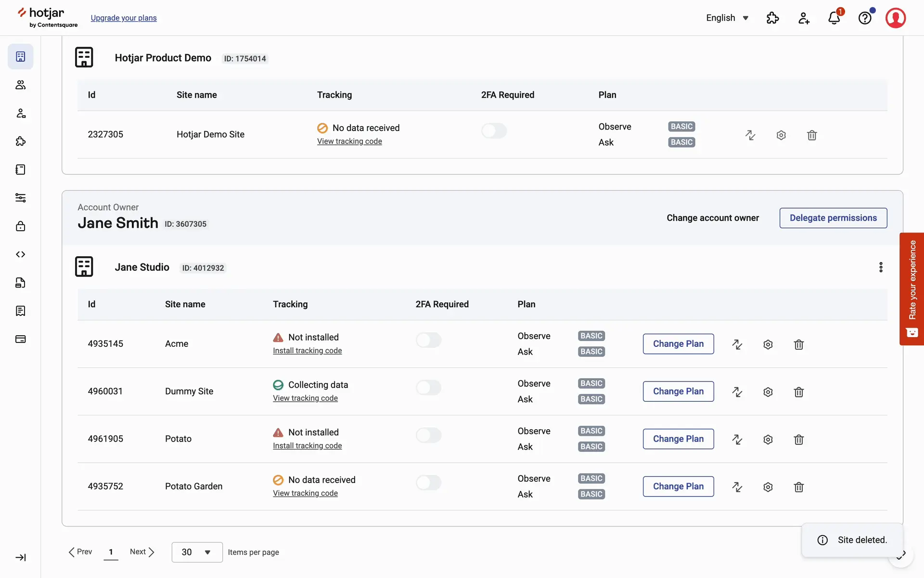924x578 pixels.
Task: Open the notifications bell
Action: pyautogui.click(x=834, y=18)
